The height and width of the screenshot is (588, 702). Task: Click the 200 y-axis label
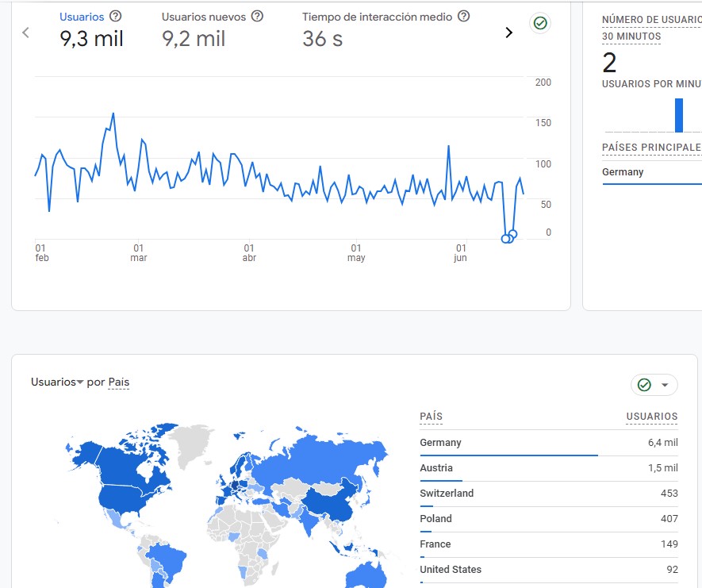pos(543,83)
